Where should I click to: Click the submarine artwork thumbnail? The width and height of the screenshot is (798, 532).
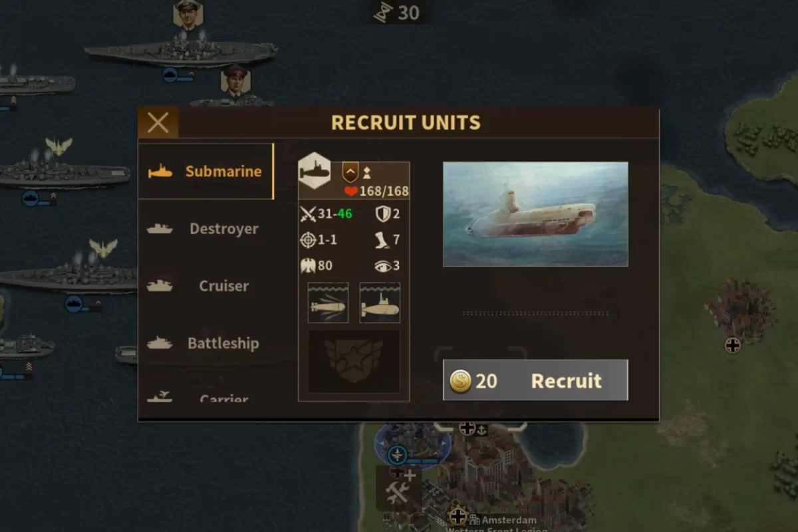point(535,214)
